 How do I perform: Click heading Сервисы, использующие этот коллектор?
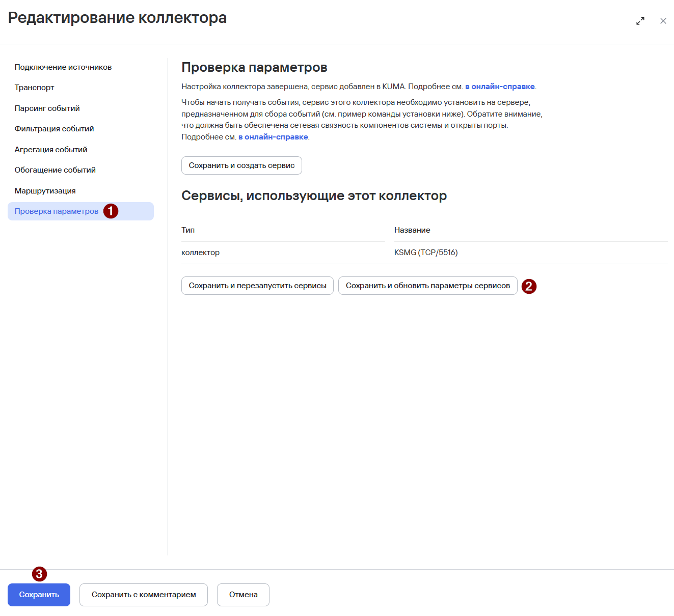(x=314, y=196)
